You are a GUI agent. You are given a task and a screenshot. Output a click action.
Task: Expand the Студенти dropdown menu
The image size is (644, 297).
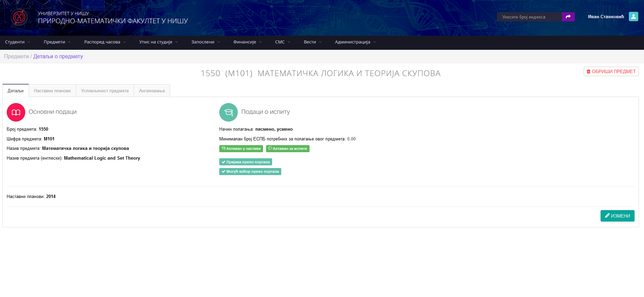point(18,42)
